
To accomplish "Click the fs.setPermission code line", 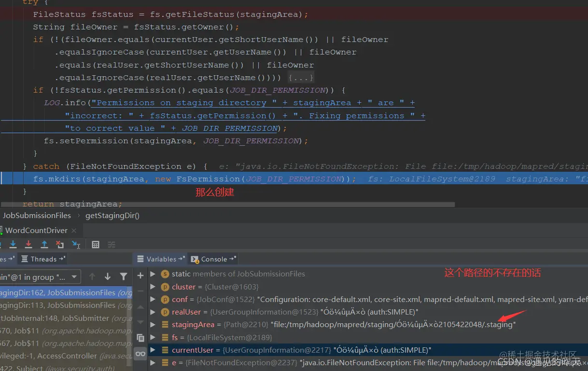I will tap(176, 141).
